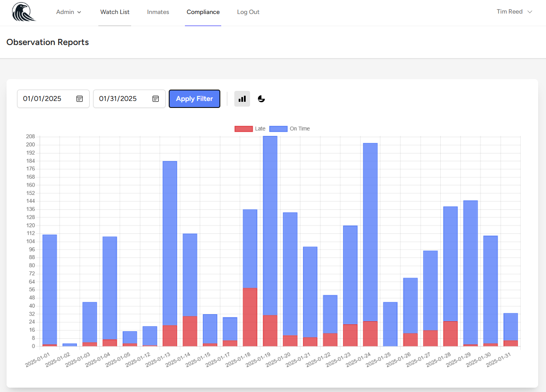Open the Tim Reed user menu
The height and width of the screenshot is (392, 546).
coord(514,12)
